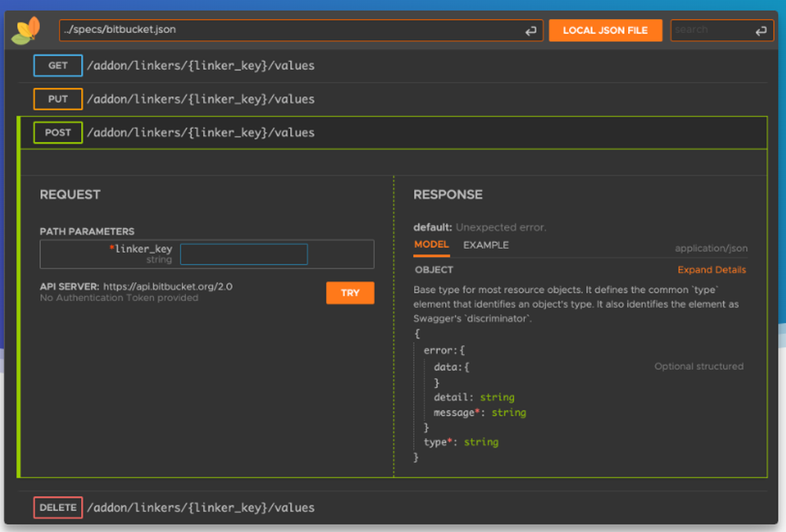Click the Expand Details link
Screen dimensions: 786x532
(x=711, y=270)
